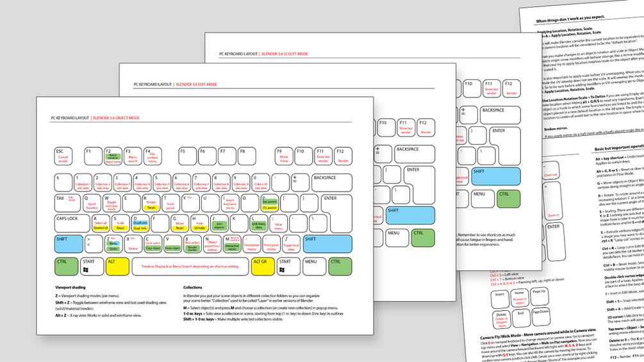644x362 pixels.
Task: Click the blue SHIFT key on the Edit Mode sheet
Action: click(x=410, y=215)
